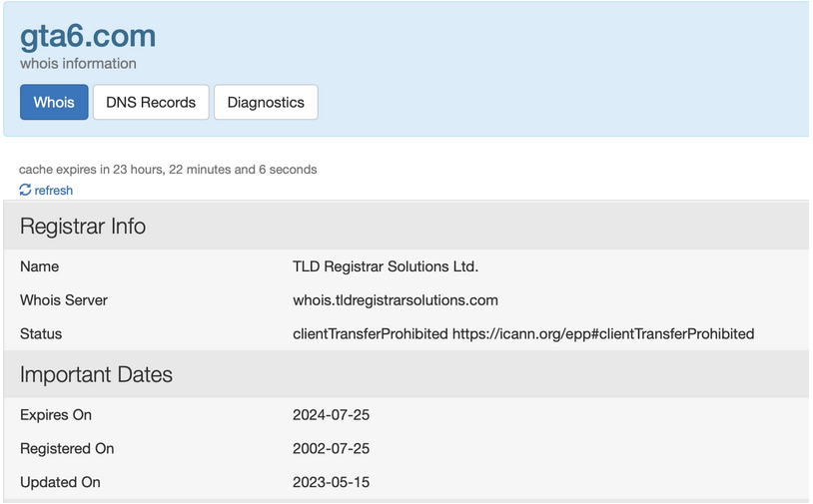Click the Registrar Info section header
Viewport: 813px width, 504px height.
(83, 227)
